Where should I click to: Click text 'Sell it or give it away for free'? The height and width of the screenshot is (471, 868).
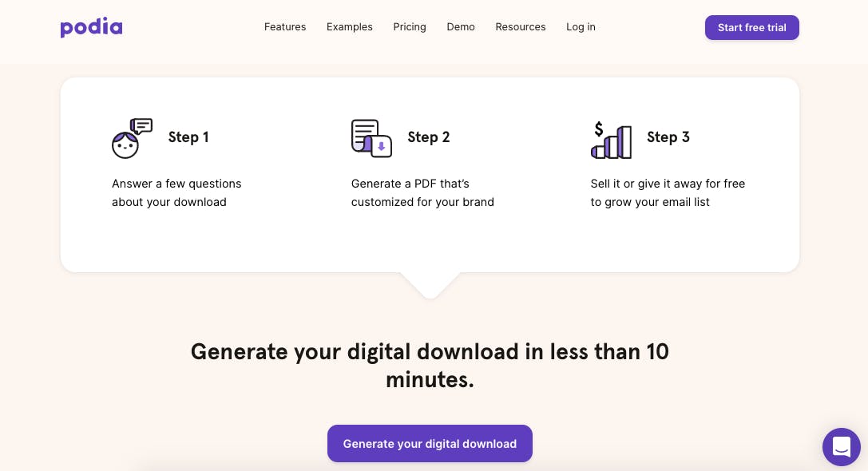668,184
